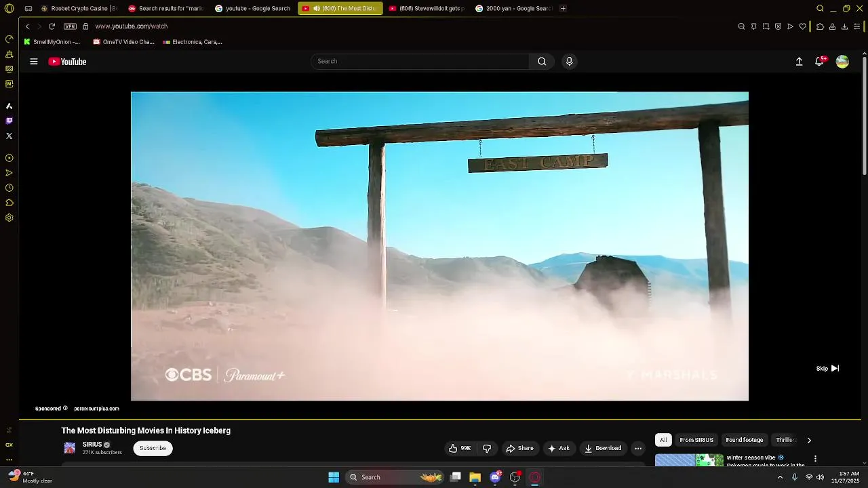Open the three-dot more actions menu
The height and width of the screenshot is (488, 868).
point(637,448)
